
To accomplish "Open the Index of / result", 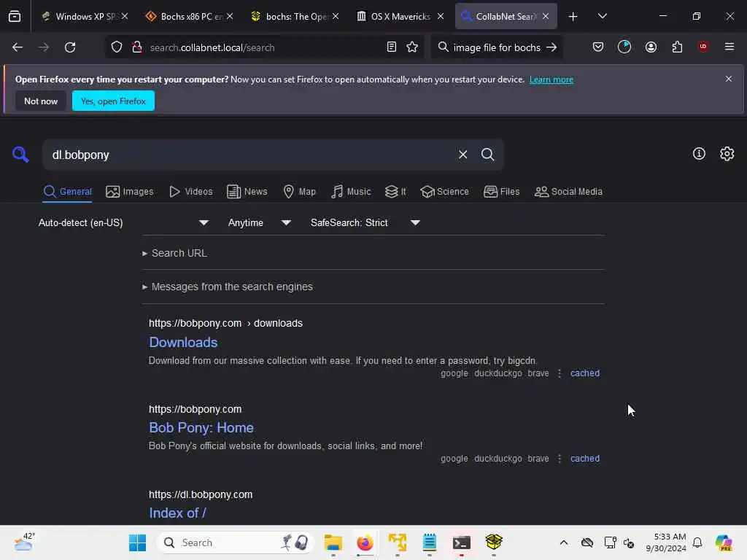I will pos(177,513).
